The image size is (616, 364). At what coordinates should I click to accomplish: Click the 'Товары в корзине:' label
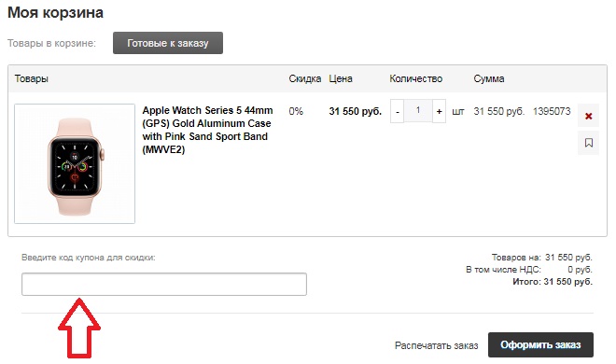point(51,43)
